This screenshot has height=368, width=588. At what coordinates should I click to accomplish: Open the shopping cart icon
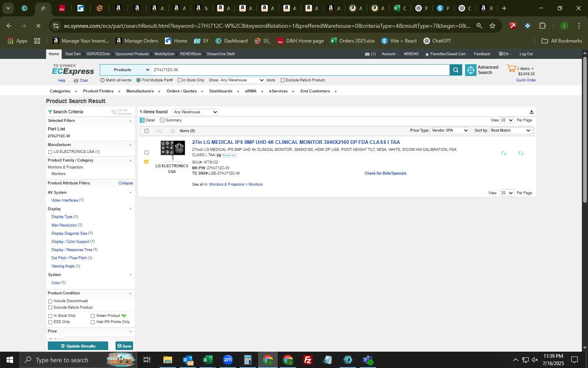511,69
